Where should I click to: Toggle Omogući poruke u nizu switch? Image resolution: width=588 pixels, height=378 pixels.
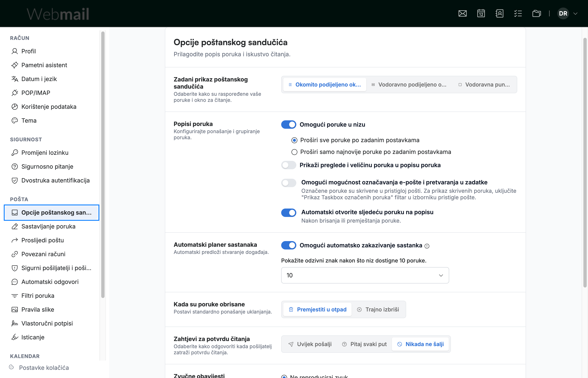coord(289,125)
